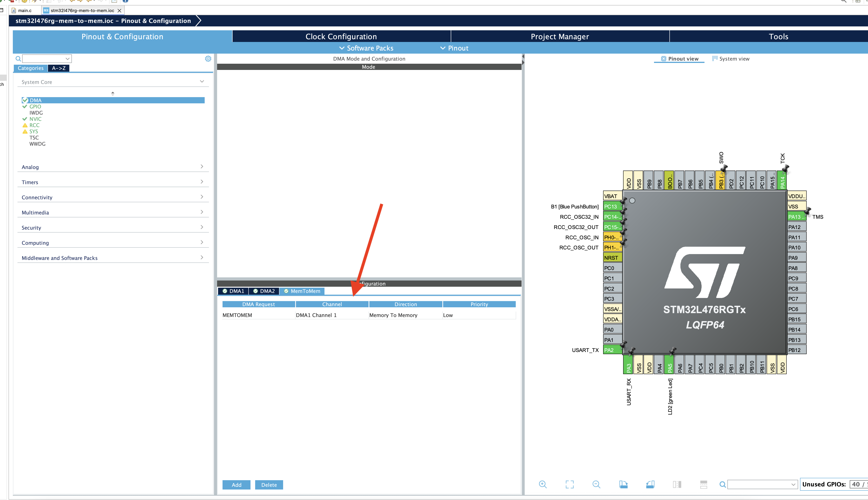Open NVIC in System Core list

click(35, 119)
